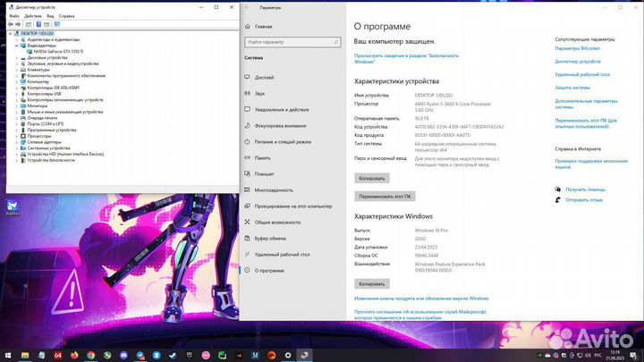Viewport: 644px width, 362px height.
Task: Open Общие возможности settings page
Action: click(x=277, y=222)
